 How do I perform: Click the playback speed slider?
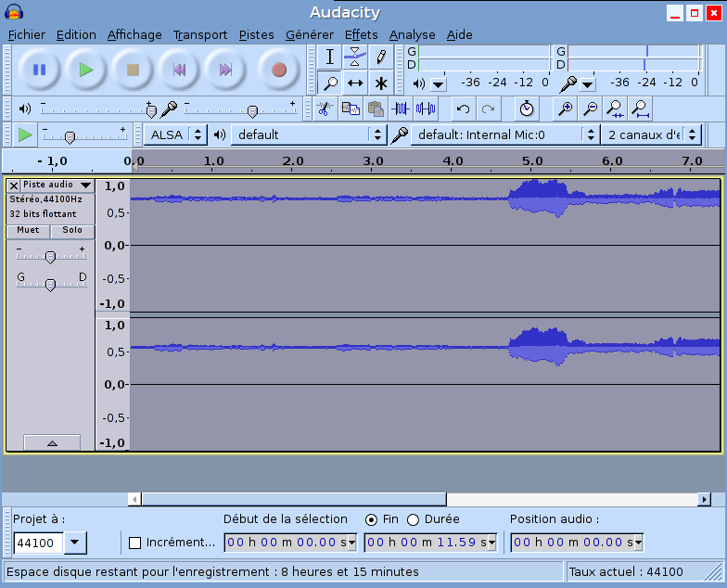tap(83, 135)
